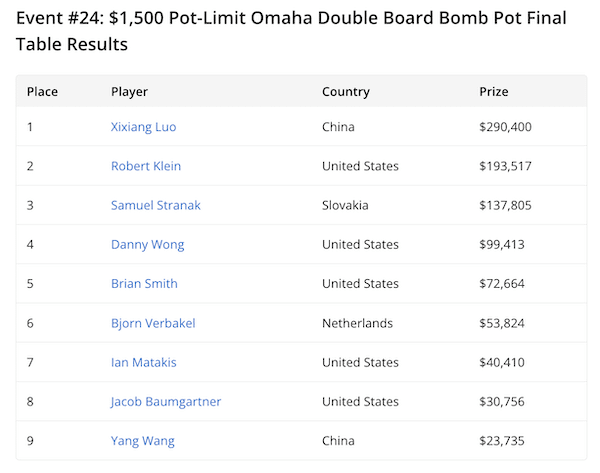Click the $193,517 second-place prize
The height and width of the screenshot is (473, 600).
[x=506, y=166]
